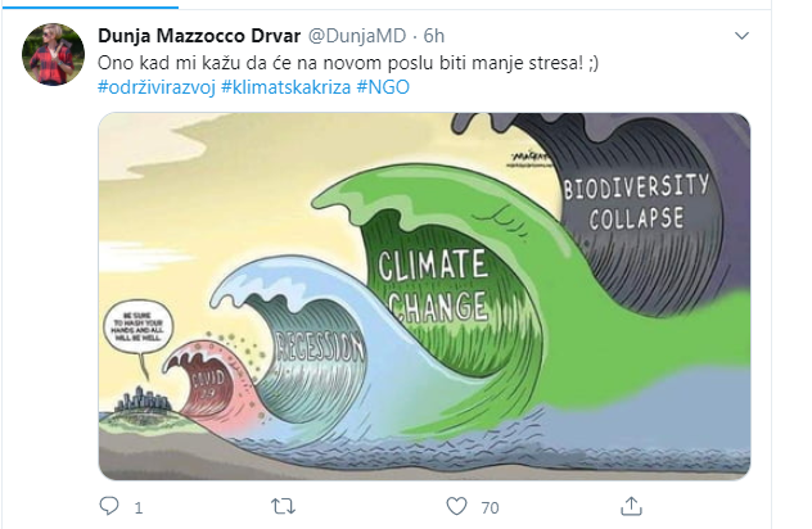Click the reply speech bubble icon
The height and width of the screenshot is (529, 812).
[x=109, y=506]
